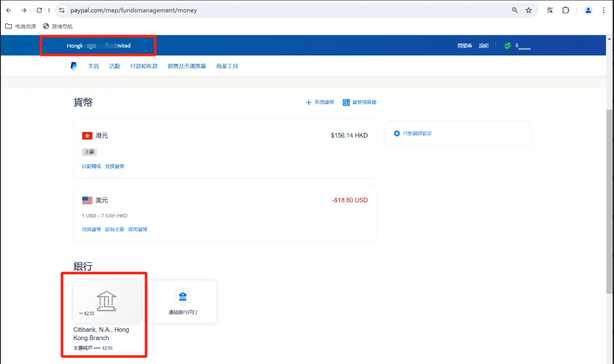Open the 付款和收款 menu
Screen dimensions: 614x364
(144, 66)
